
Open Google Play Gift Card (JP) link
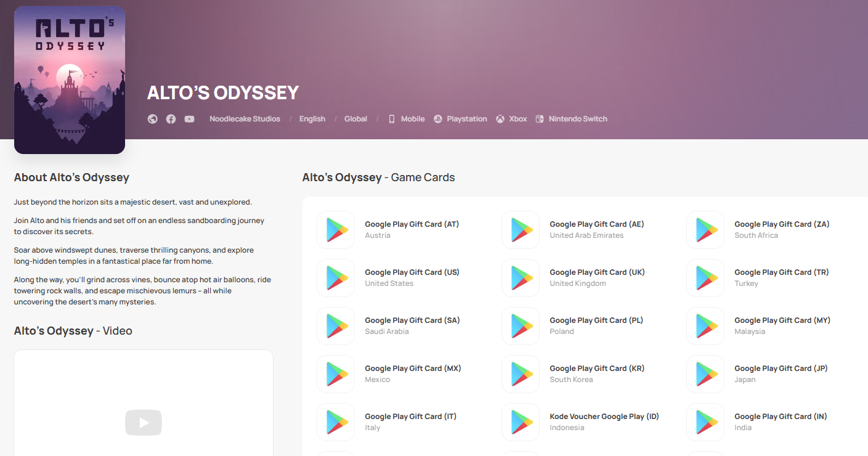781,368
